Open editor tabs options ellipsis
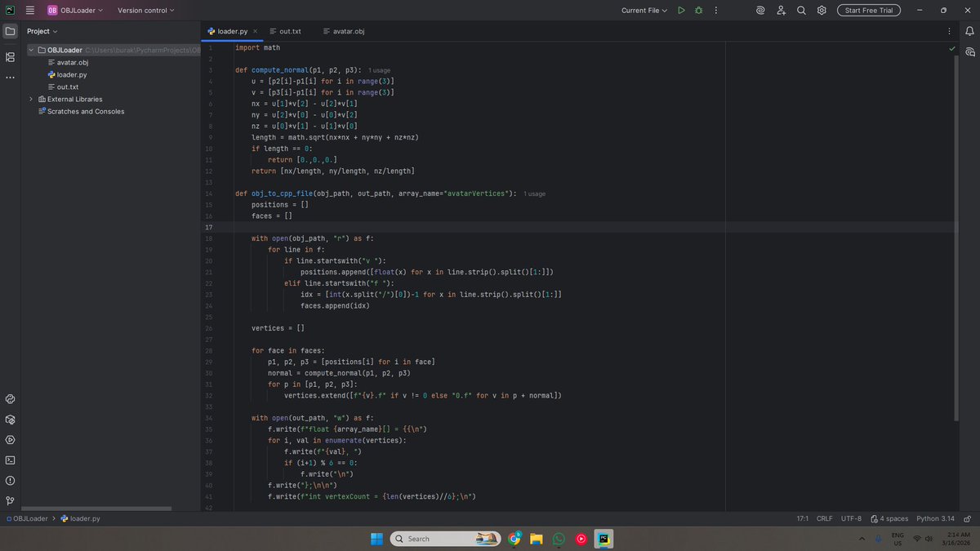Image resolution: width=980 pixels, height=551 pixels. pos(950,31)
